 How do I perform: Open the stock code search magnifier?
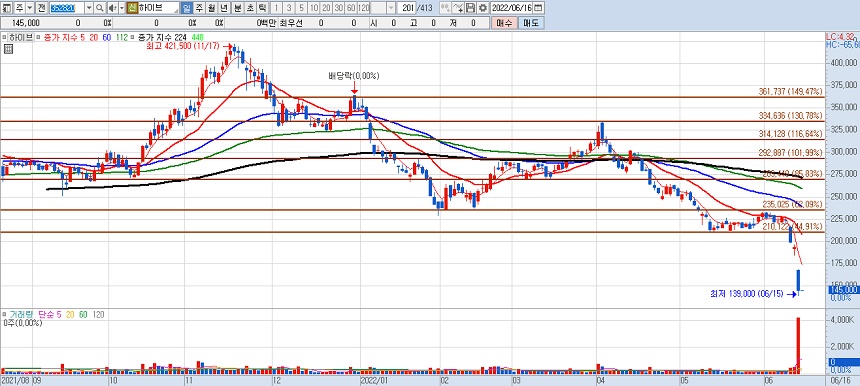tap(99, 8)
